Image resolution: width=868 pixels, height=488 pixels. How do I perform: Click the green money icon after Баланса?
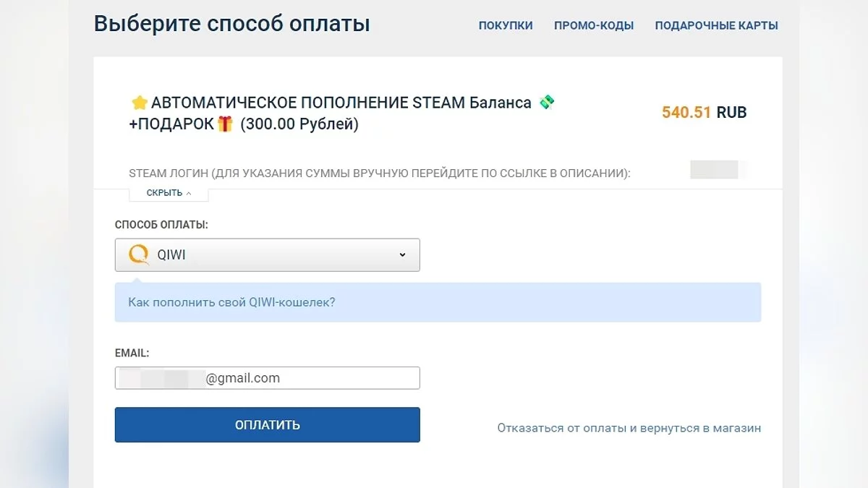tap(546, 103)
